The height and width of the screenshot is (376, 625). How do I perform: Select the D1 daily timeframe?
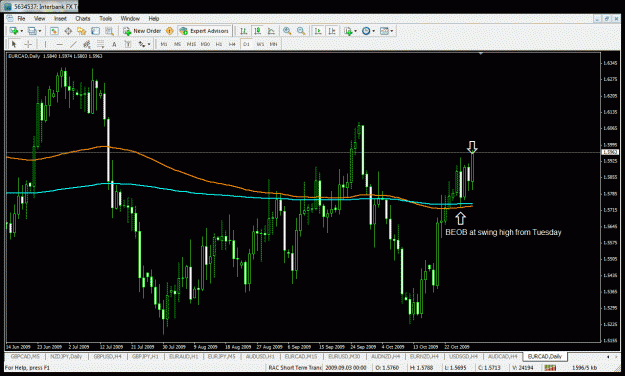(x=246, y=44)
